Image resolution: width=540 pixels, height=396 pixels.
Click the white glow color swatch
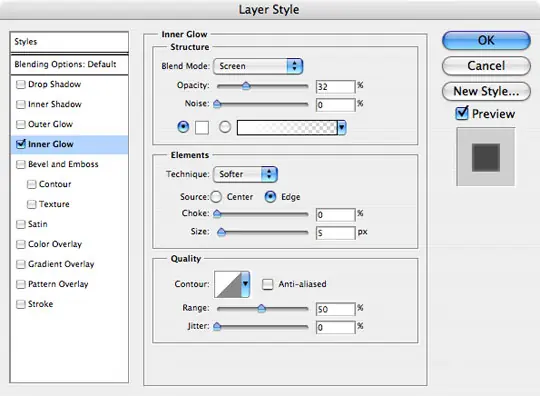(x=202, y=127)
